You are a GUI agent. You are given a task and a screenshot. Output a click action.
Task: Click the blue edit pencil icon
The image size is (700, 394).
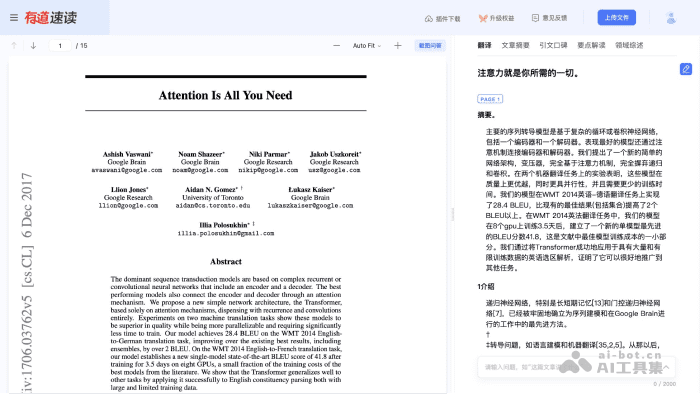coord(686,69)
